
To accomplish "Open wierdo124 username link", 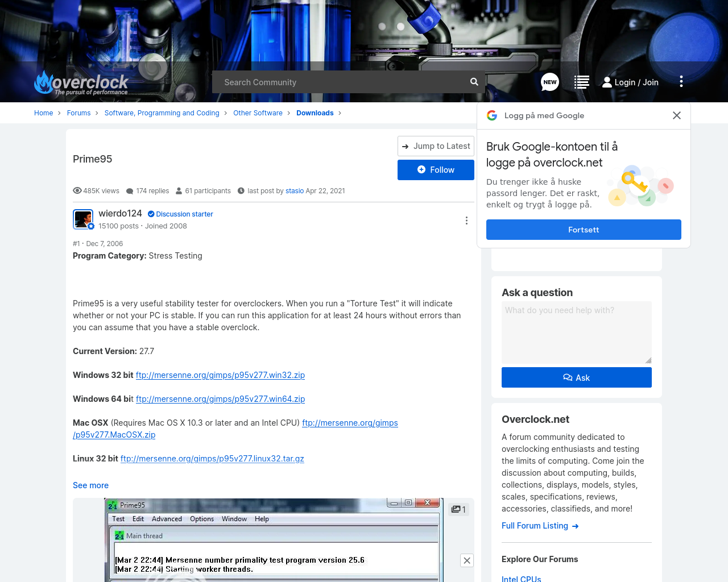I will tap(120, 213).
